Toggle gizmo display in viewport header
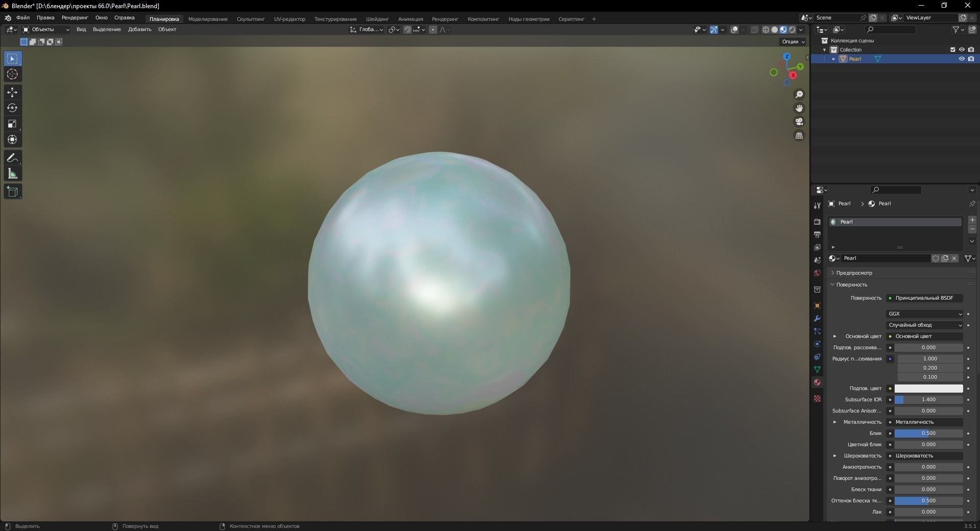The height and width of the screenshot is (531, 980). [x=714, y=30]
